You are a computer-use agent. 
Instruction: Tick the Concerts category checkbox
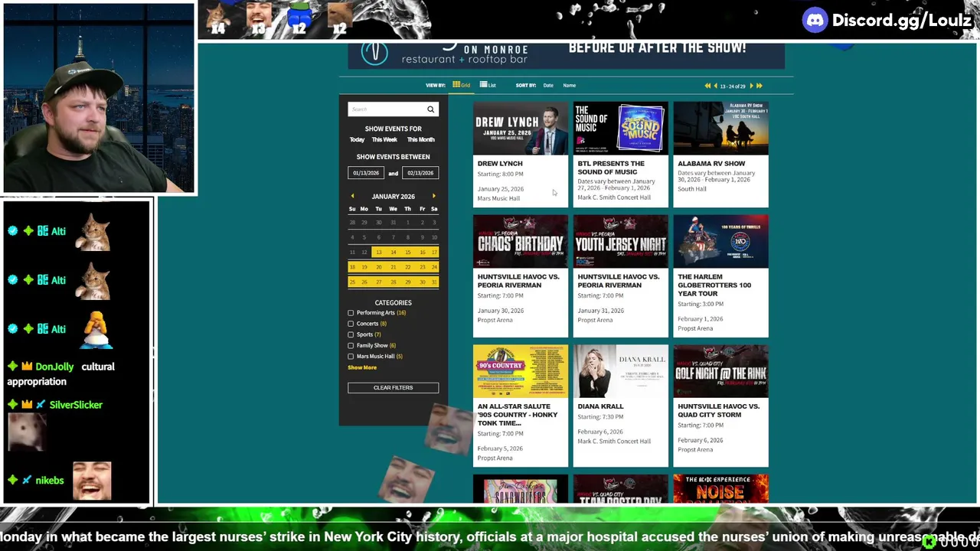click(x=351, y=324)
